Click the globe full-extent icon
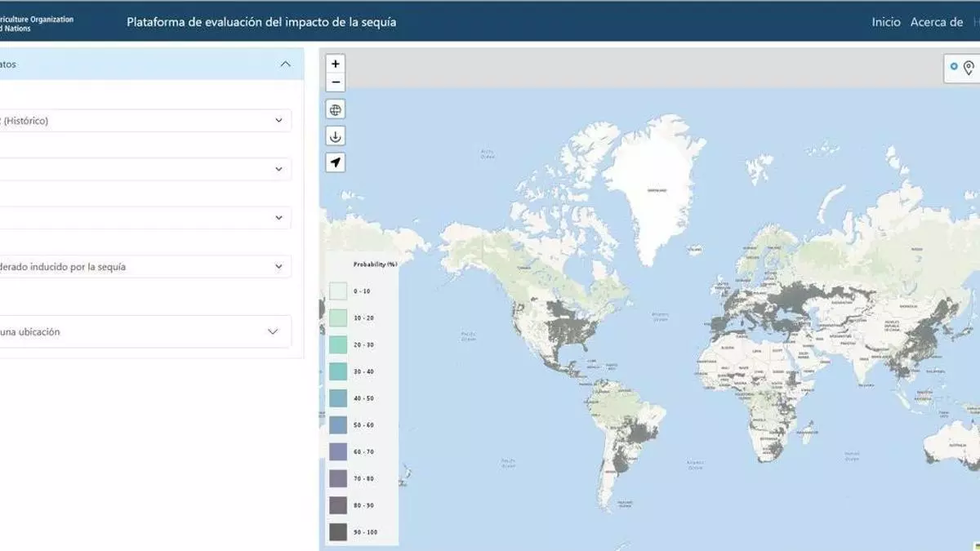This screenshot has width=980, height=551. [x=336, y=109]
